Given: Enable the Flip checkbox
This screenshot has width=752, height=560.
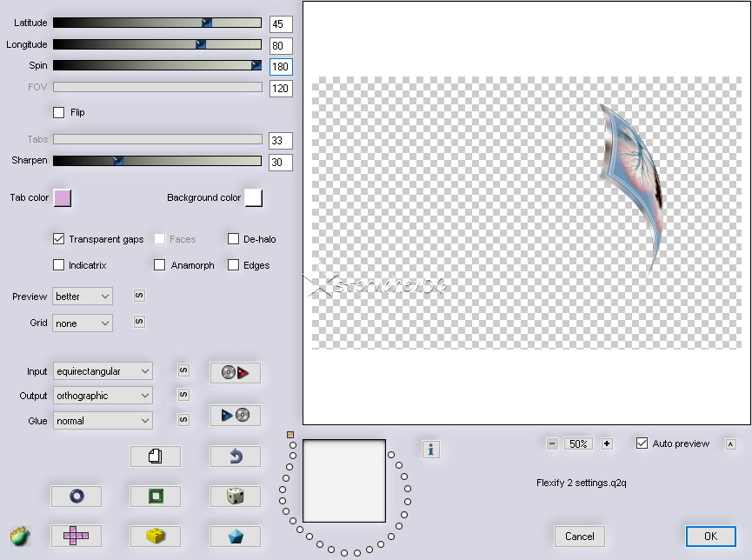Looking at the screenshot, I should pyautogui.click(x=59, y=112).
